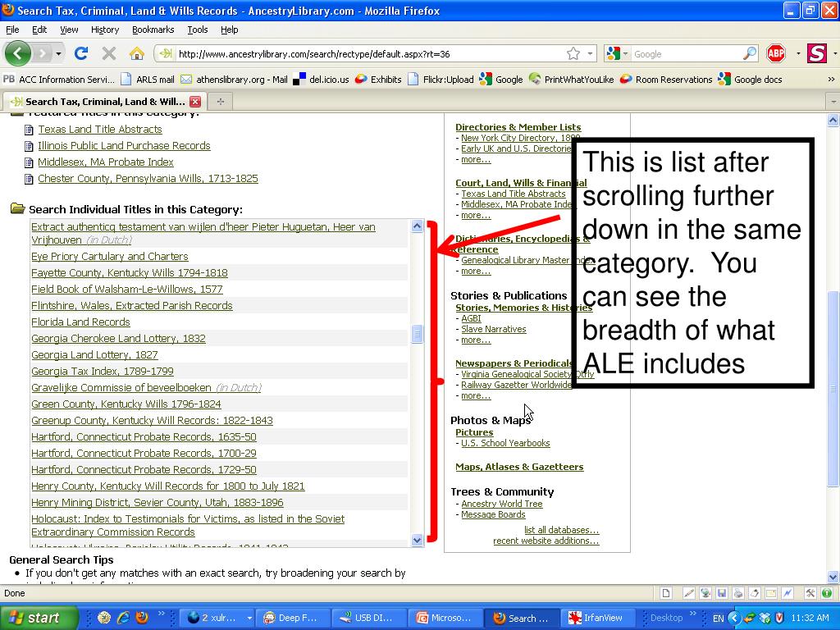Image resolution: width=840 pixels, height=630 pixels.
Task: Open a new tab with plus button
Action: (x=220, y=101)
